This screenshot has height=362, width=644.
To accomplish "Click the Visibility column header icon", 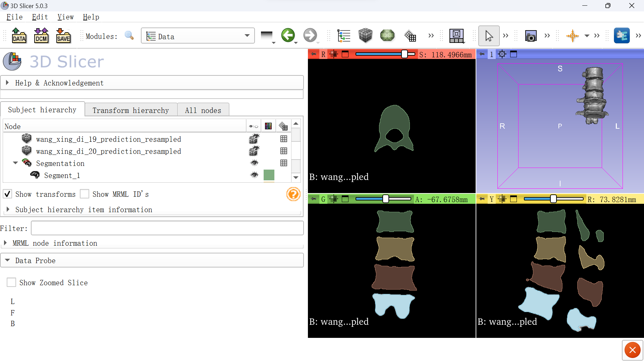I will click(x=254, y=126).
